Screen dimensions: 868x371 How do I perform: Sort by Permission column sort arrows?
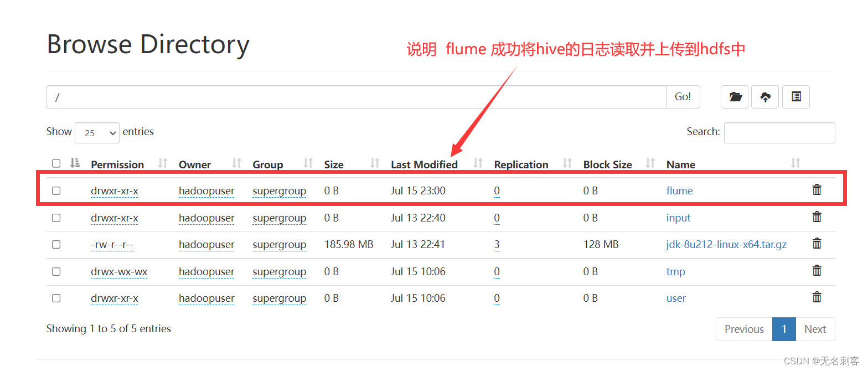[x=163, y=163]
